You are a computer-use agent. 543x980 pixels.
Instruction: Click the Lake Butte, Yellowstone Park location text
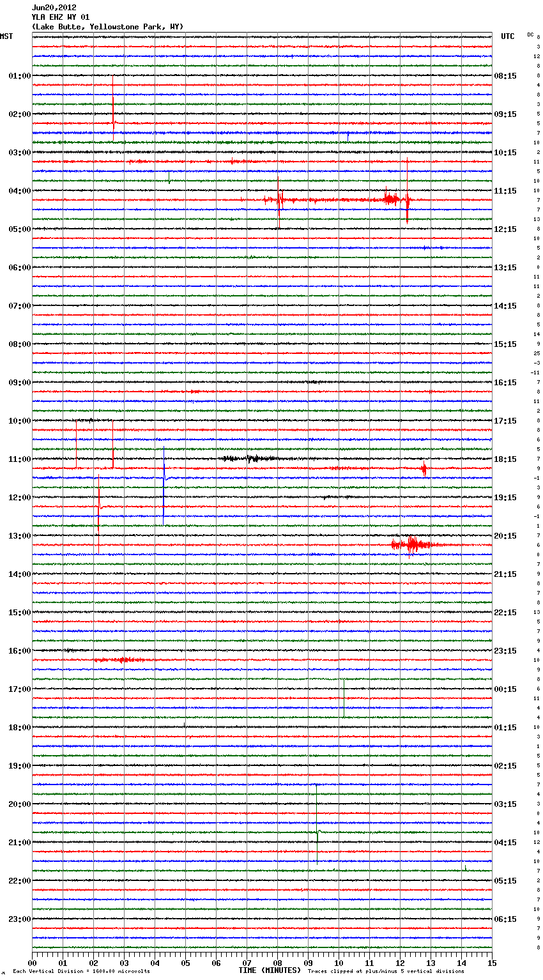tap(107, 27)
